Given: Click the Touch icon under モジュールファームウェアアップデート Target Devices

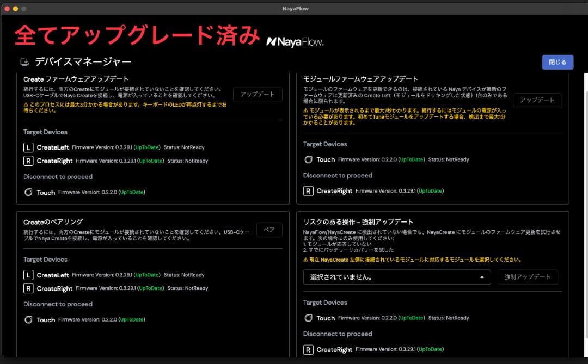Looking at the screenshot, I should 309,159.
